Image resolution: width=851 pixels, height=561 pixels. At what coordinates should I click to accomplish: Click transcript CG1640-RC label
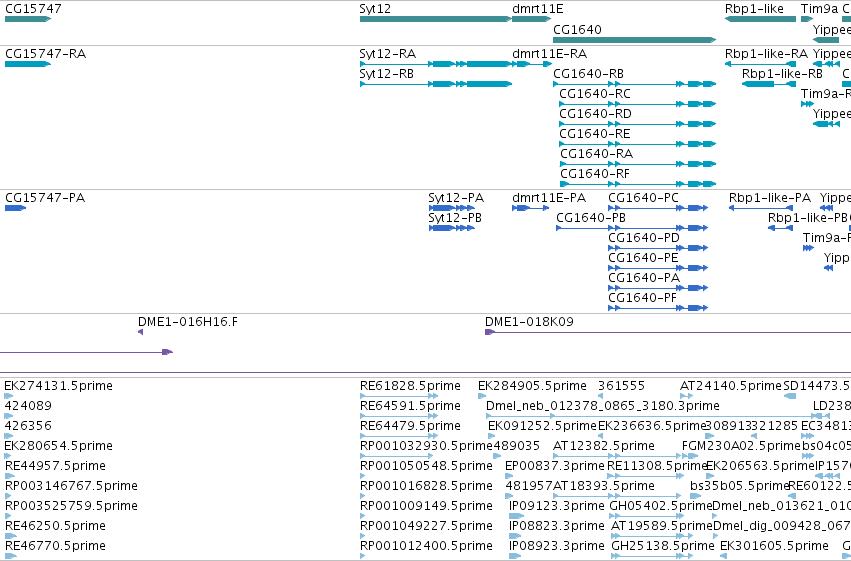[x=595, y=93]
